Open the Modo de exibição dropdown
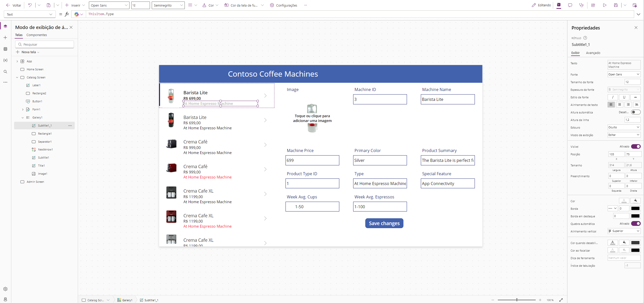Viewport: 644px width, 303px height. tap(624, 135)
